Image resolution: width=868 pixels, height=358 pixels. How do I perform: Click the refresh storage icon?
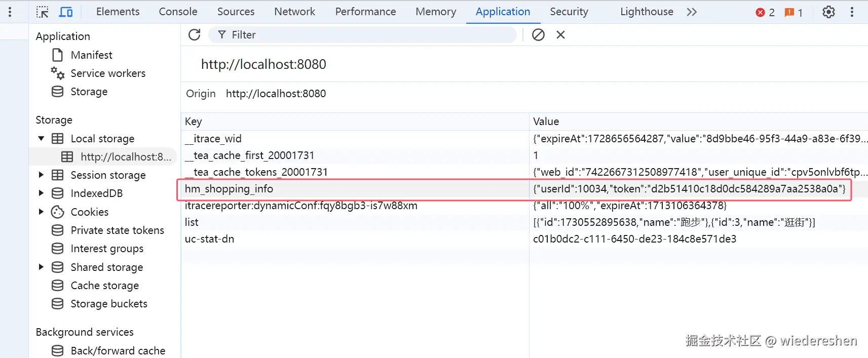tap(195, 35)
